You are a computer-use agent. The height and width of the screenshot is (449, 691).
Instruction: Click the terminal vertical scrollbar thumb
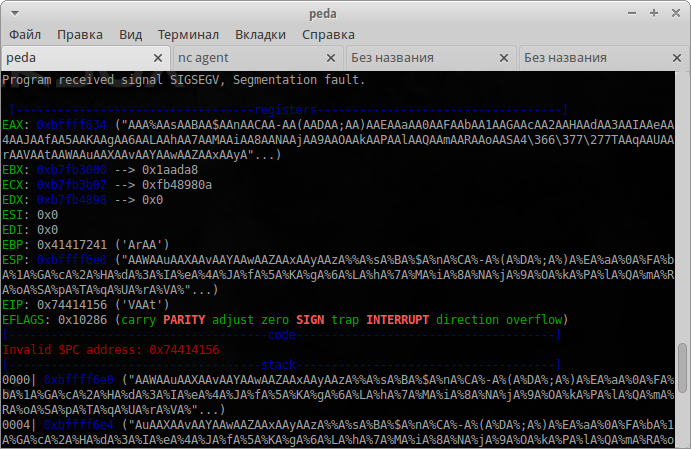(683, 367)
